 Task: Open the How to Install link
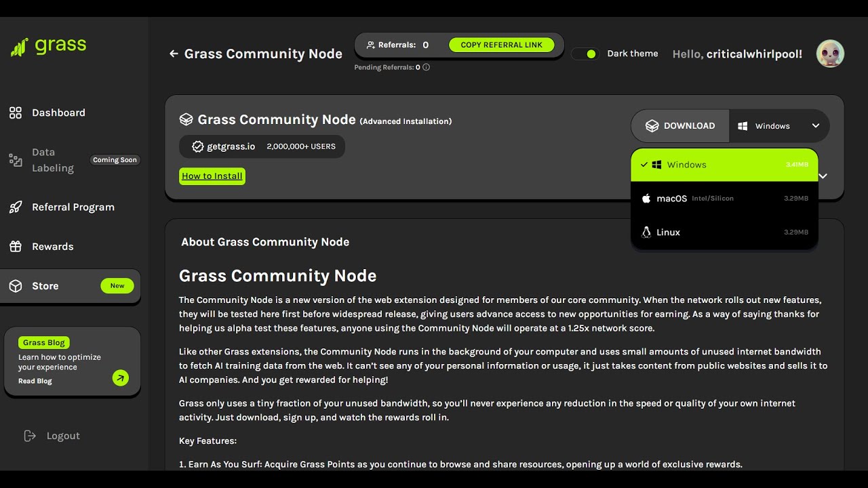(212, 176)
